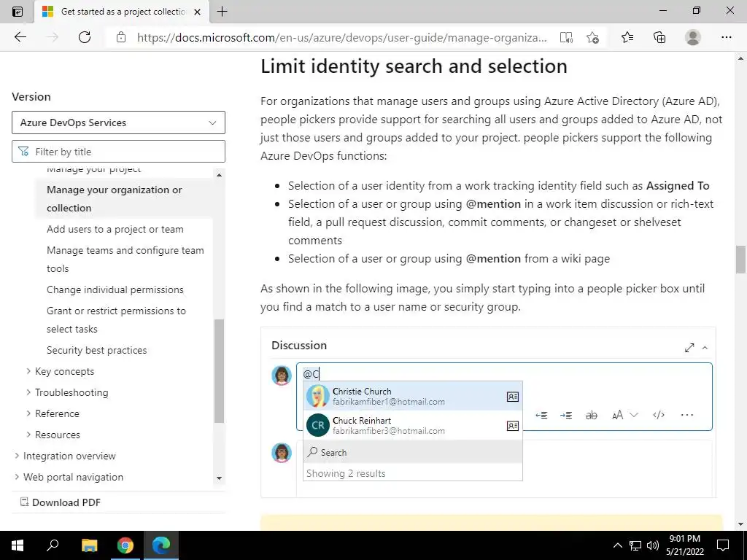Open the Favorites list icon

coord(627,37)
